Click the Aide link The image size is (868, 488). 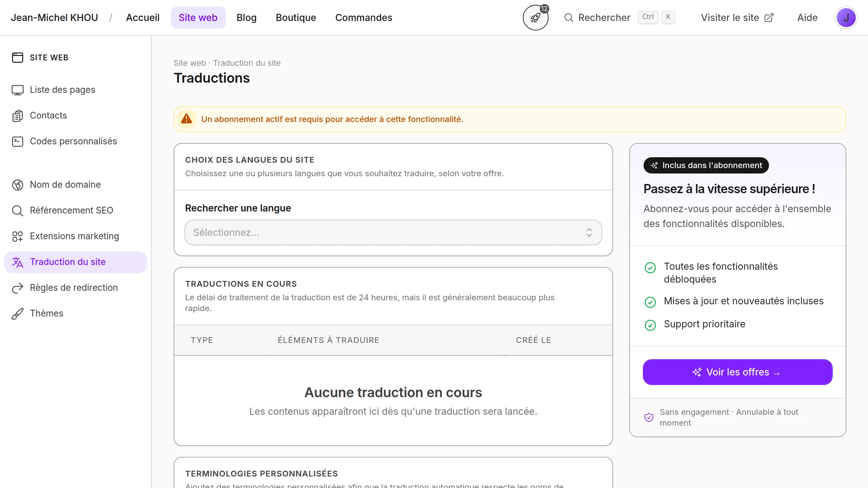[x=807, y=18]
